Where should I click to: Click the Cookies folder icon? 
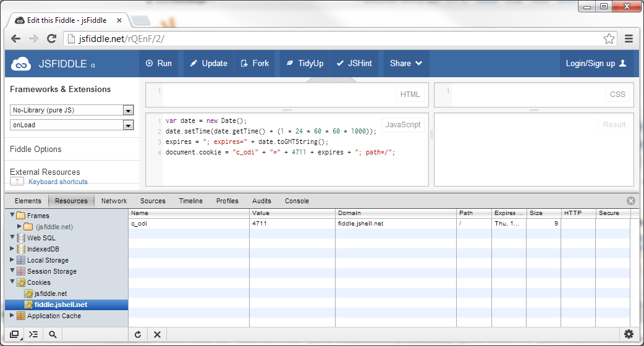pos(21,282)
